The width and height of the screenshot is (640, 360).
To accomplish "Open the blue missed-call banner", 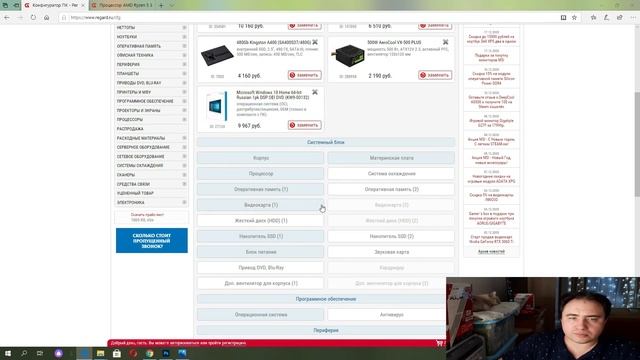I will click(152, 240).
